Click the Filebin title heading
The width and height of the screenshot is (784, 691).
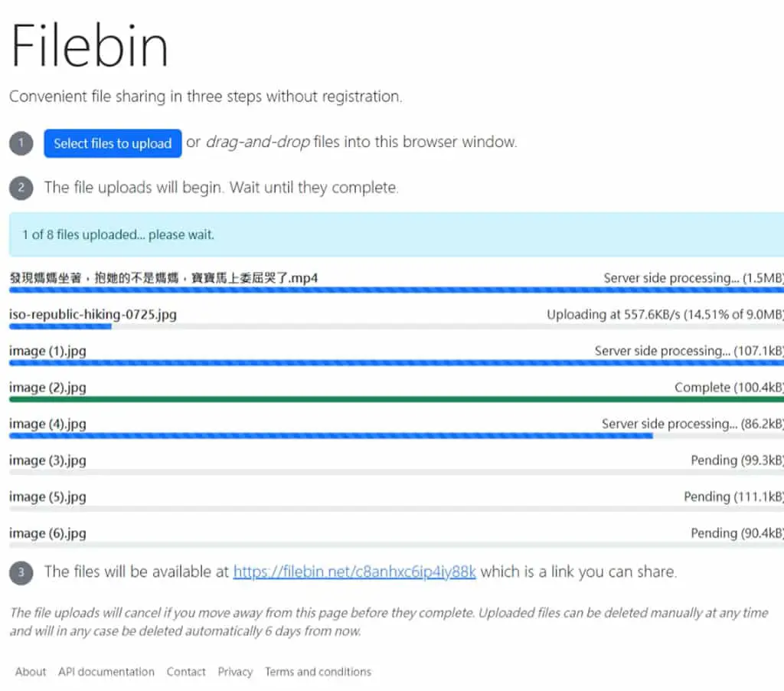point(89,45)
